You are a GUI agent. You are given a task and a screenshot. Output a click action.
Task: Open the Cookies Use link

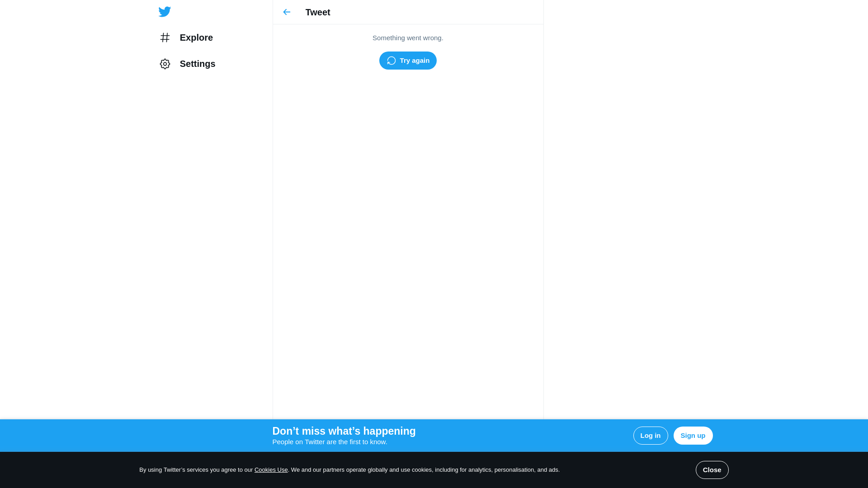coord(271,470)
